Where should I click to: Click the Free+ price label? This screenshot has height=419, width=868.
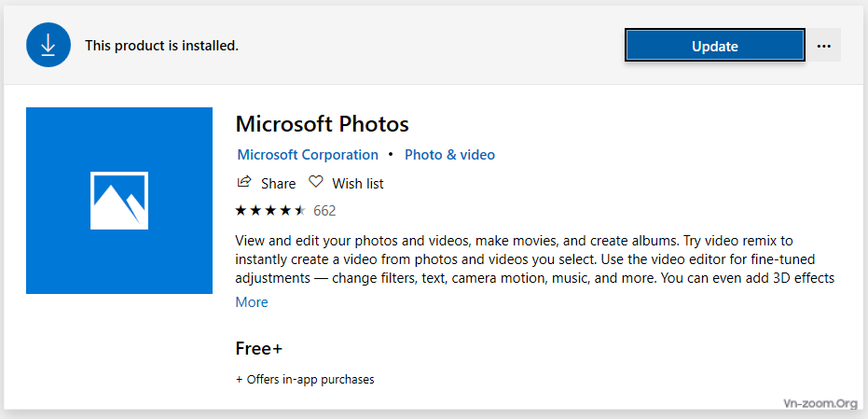click(259, 349)
